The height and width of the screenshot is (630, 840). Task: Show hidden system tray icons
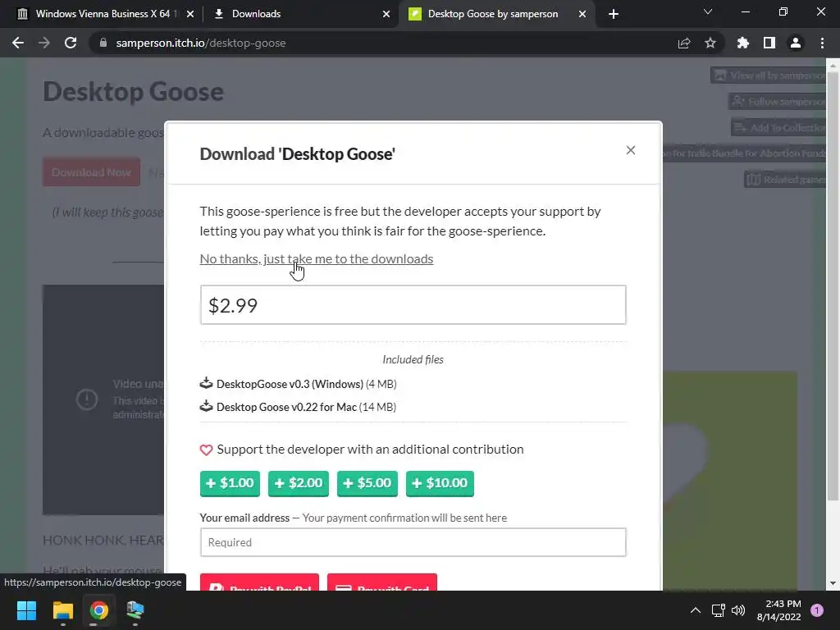(696, 610)
